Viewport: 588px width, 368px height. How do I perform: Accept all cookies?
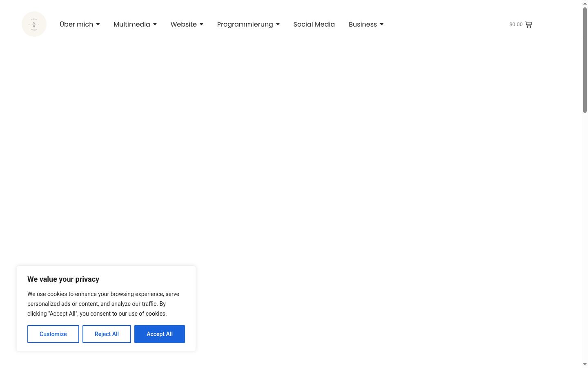click(160, 334)
